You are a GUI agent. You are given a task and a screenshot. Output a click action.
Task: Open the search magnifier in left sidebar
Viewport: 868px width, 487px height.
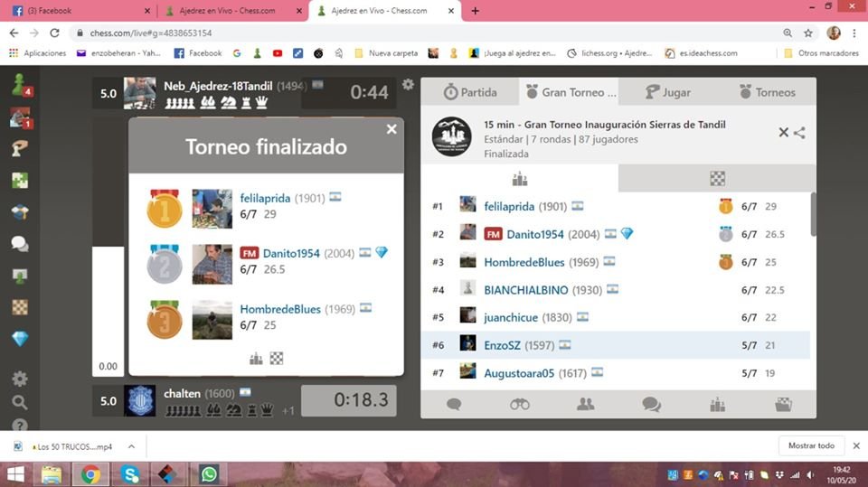(x=19, y=402)
